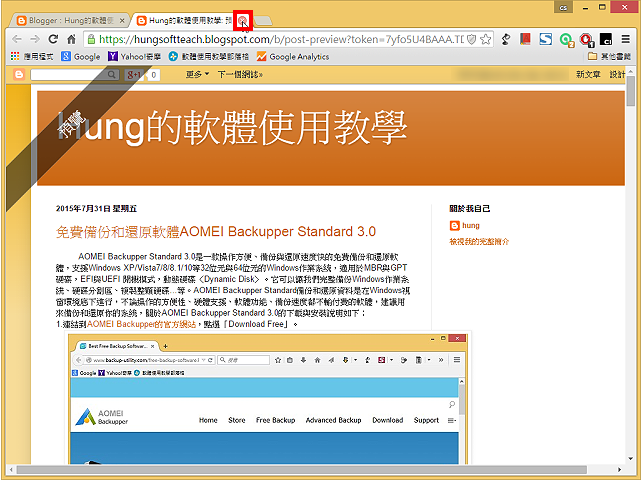Open the green circle extension icon
The height and width of the screenshot is (484, 644).
coord(566,40)
